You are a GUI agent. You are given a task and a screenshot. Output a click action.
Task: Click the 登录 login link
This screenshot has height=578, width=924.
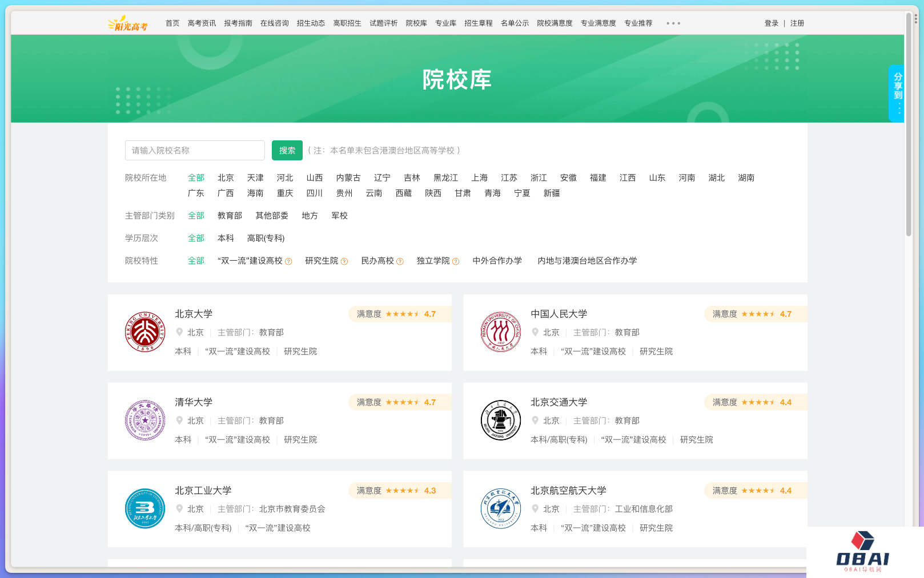(x=772, y=23)
